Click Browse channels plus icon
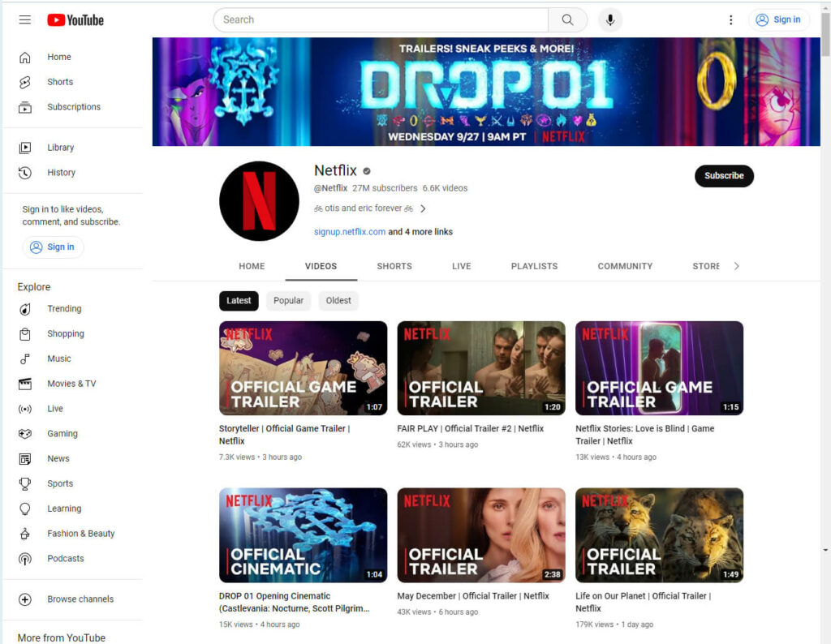 pyautogui.click(x=25, y=599)
